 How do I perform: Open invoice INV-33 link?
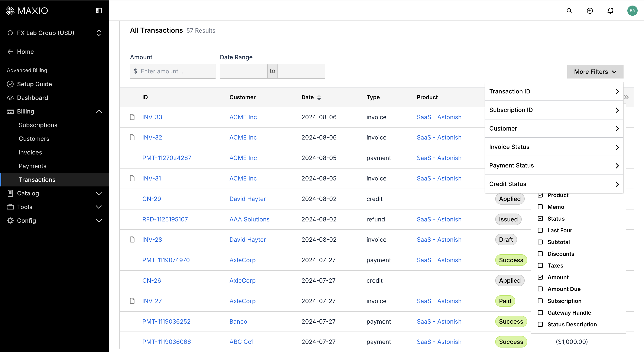tap(152, 117)
